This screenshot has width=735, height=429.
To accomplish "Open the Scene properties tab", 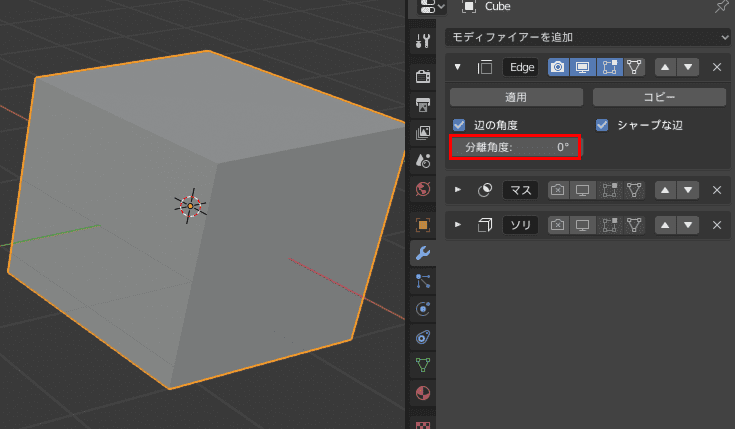I will [x=423, y=161].
